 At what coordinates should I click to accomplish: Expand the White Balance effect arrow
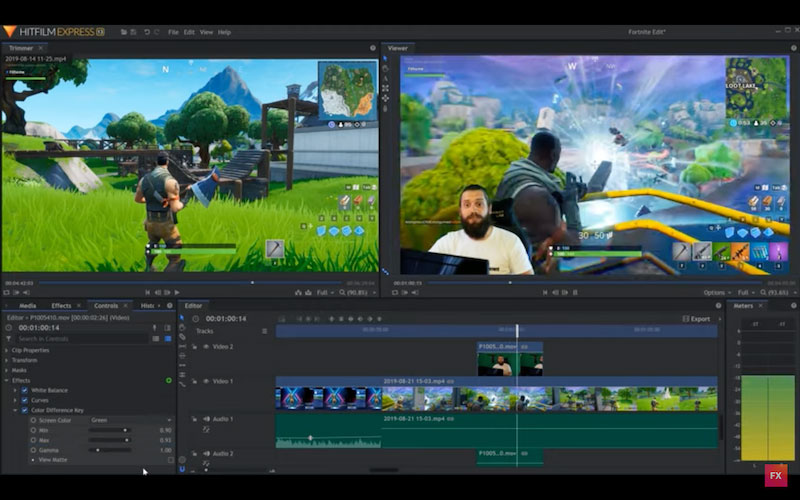click(15, 390)
